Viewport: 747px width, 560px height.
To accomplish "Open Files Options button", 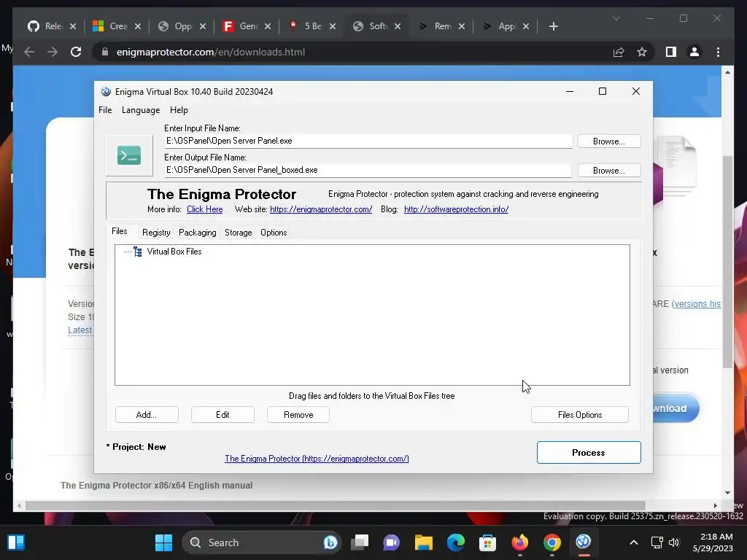I will pos(580,415).
